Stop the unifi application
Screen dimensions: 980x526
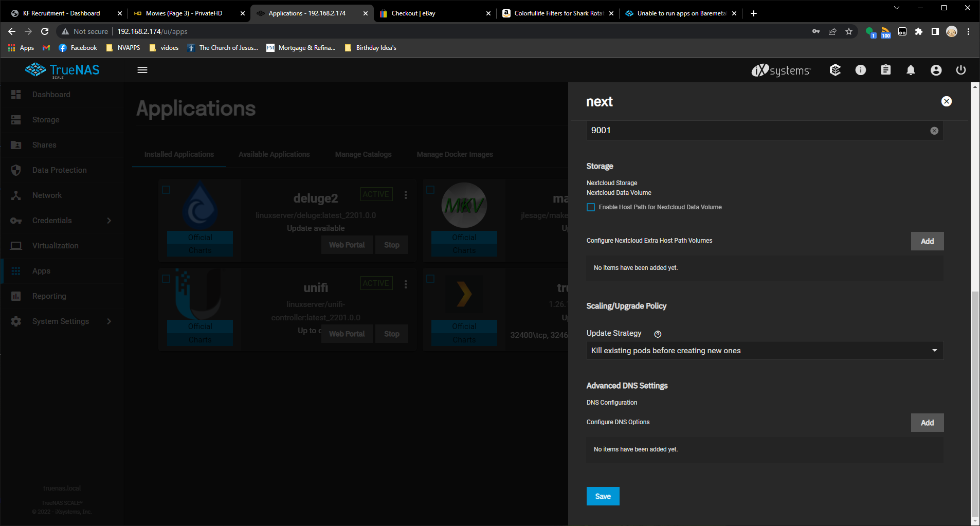[391, 334]
